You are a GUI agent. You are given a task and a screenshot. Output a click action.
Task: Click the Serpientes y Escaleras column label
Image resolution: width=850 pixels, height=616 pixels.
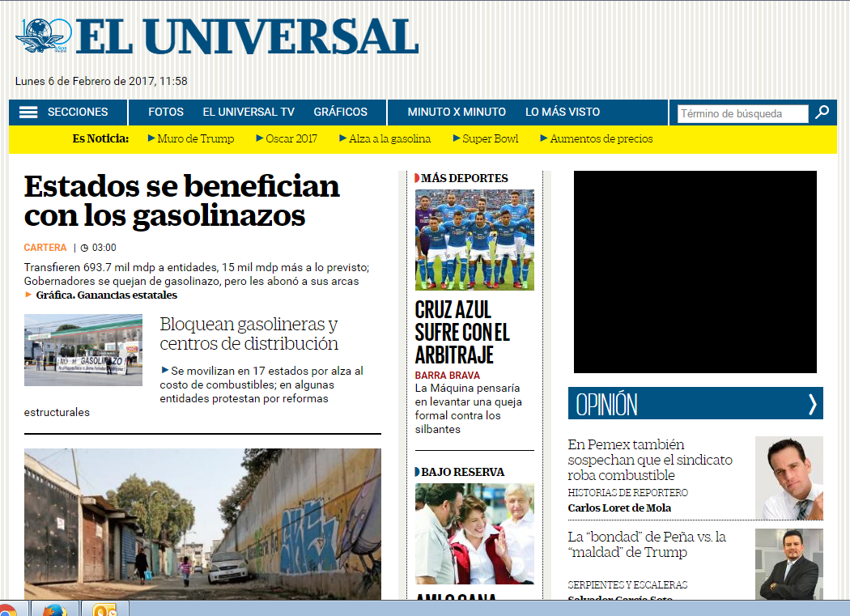coord(627,585)
